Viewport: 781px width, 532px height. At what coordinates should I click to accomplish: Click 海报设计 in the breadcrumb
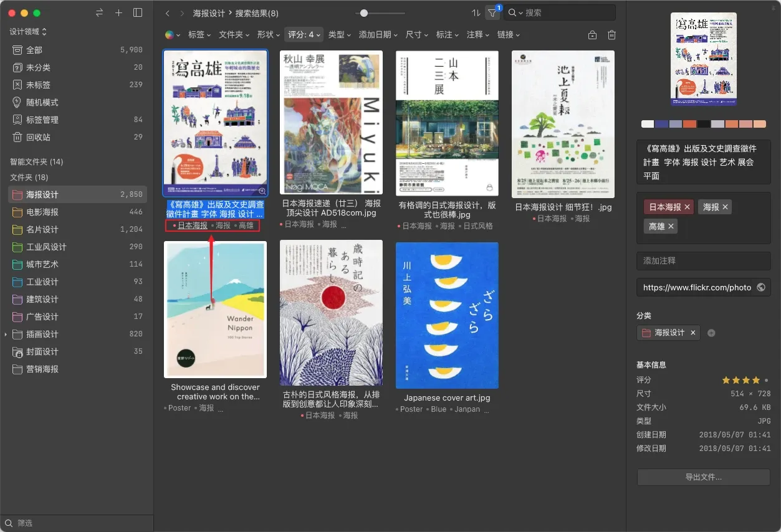tap(209, 13)
